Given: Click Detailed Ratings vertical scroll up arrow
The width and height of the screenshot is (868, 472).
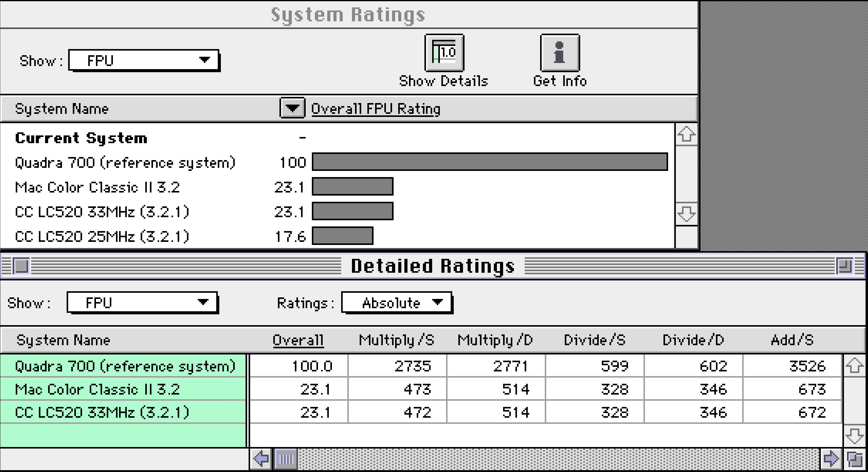Looking at the screenshot, I should click(x=854, y=366).
